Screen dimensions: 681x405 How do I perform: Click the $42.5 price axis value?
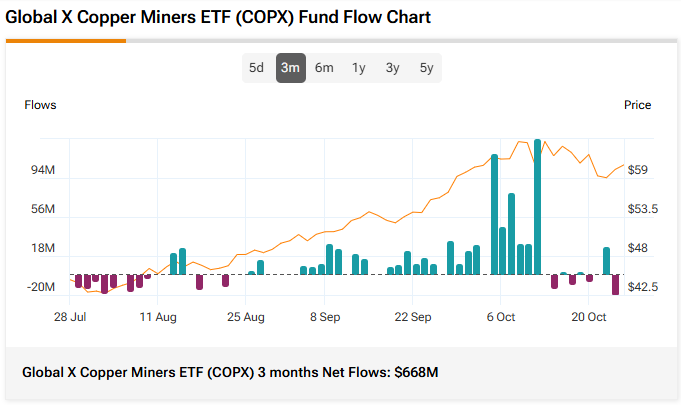coord(642,287)
